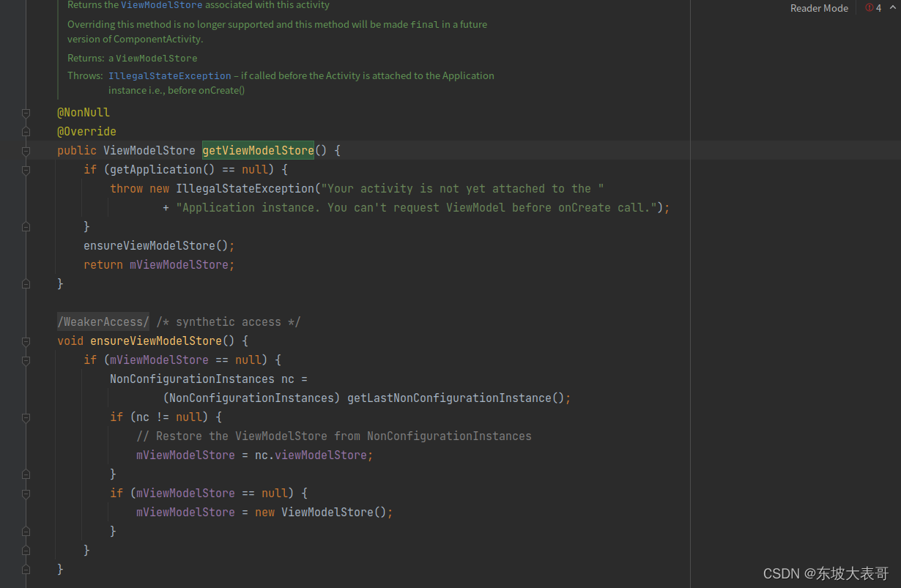Click mViewModelStore in the return statement
Screen dimensions: 901x588
[179, 264]
